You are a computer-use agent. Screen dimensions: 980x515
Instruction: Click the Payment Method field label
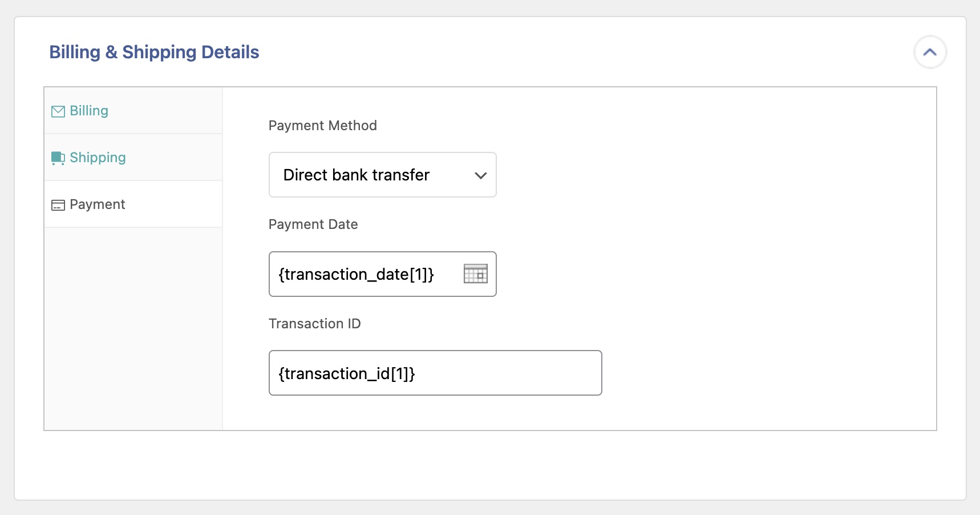322,126
